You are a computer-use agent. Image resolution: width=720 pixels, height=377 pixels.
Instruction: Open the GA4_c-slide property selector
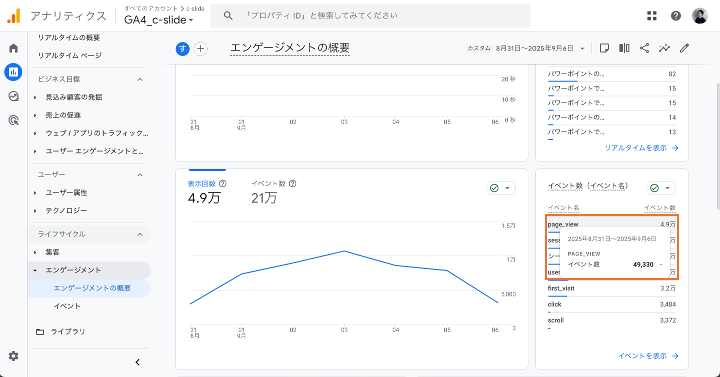(158, 20)
